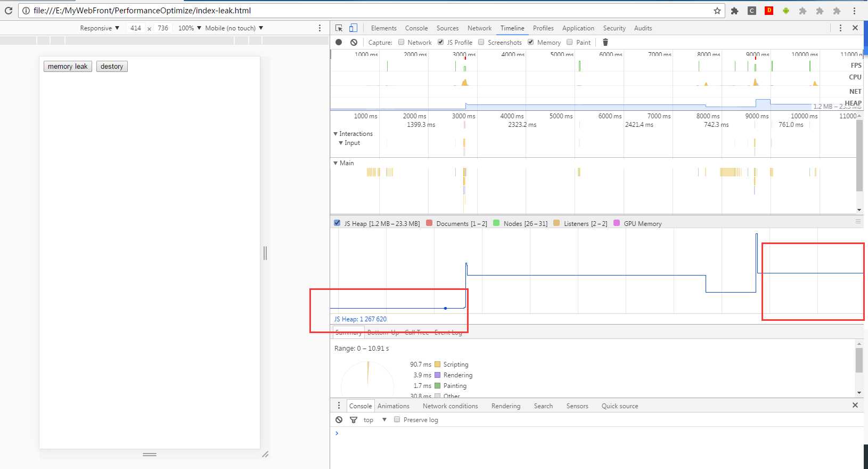The height and width of the screenshot is (469, 868).
Task: Toggle the GPU Memory counter swatch
Action: click(x=617, y=223)
